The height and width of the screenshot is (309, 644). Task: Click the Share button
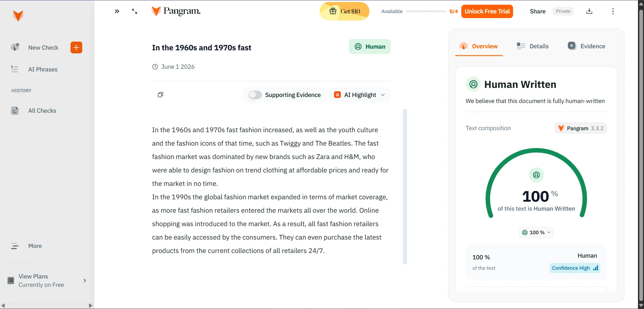point(538,11)
